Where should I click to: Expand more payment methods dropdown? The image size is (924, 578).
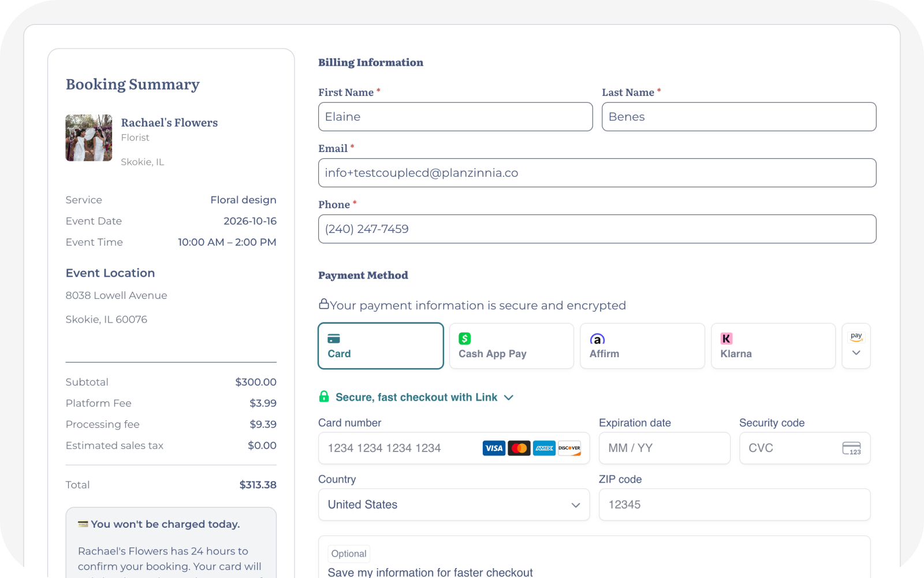856,346
